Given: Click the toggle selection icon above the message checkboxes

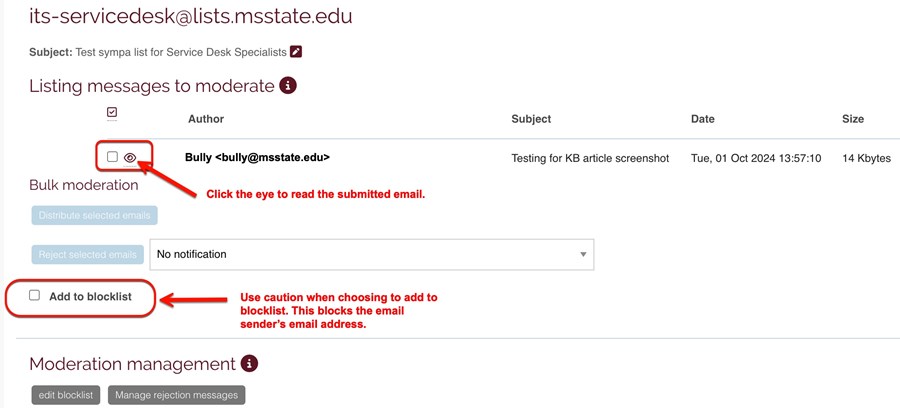Looking at the screenshot, I should coord(112,112).
